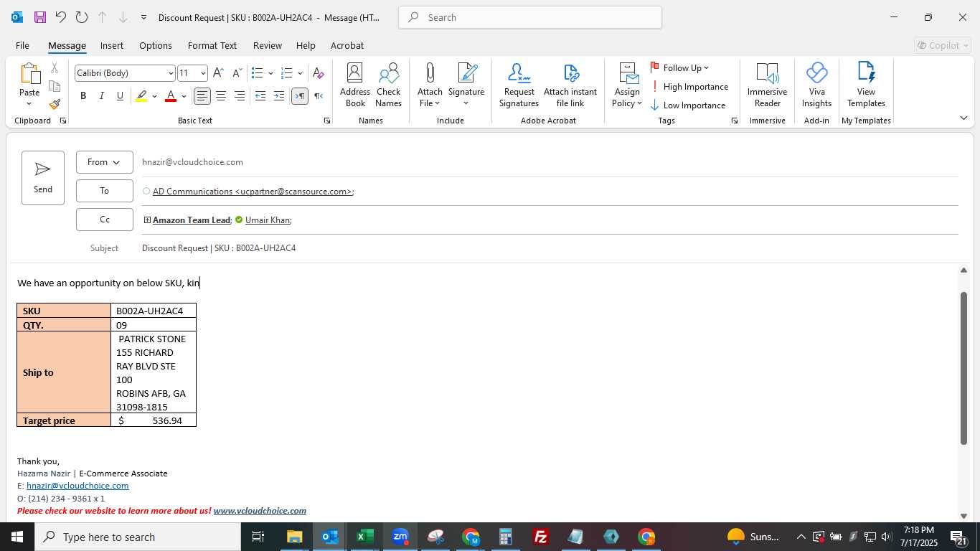Click Check Names
Image resolution: width=980 pixels, height=551 pixels.
pos(388,85)
